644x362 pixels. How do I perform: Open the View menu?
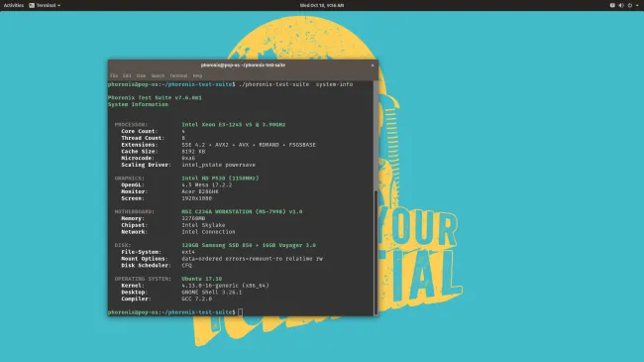(x=142, y=75)
